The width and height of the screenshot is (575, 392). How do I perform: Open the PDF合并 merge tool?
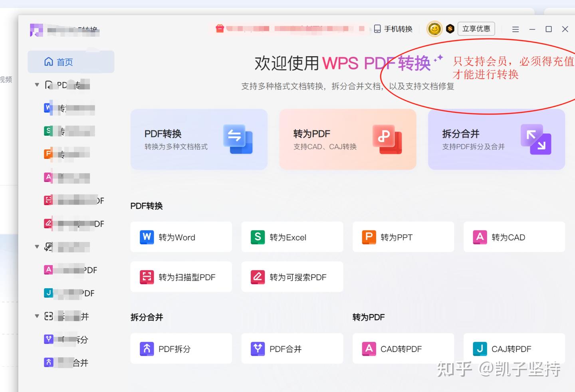click(x=291, y=348)
